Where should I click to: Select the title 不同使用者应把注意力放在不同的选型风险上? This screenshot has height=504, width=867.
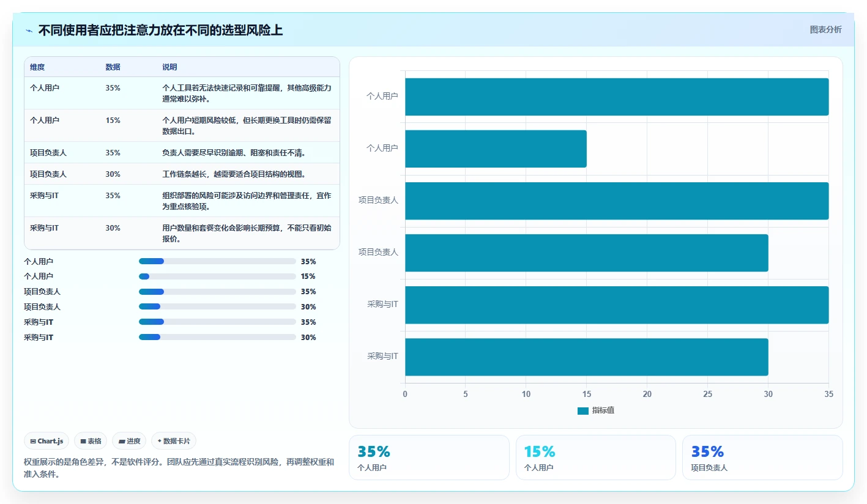[x=160, y=30]
